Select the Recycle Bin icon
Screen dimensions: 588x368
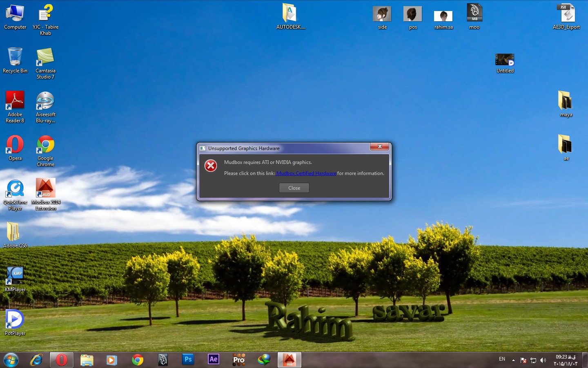[15, 61]
